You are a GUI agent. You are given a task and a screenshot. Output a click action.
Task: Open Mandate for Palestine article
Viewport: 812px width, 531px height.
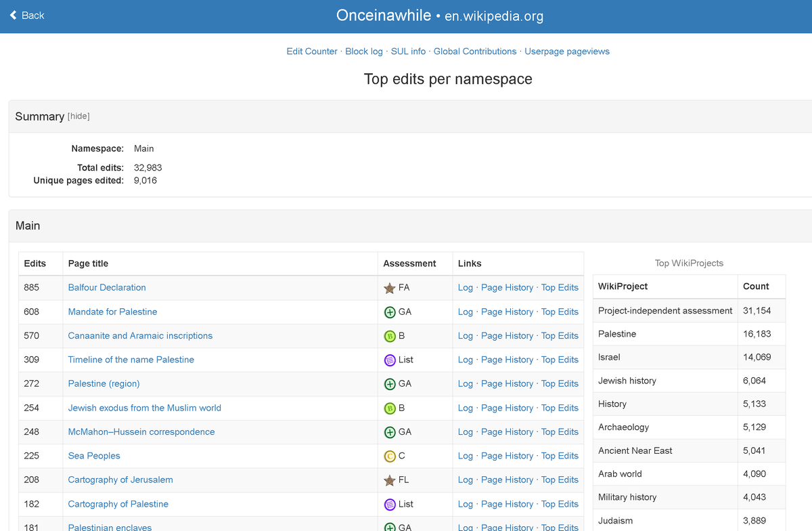(112, 312)
